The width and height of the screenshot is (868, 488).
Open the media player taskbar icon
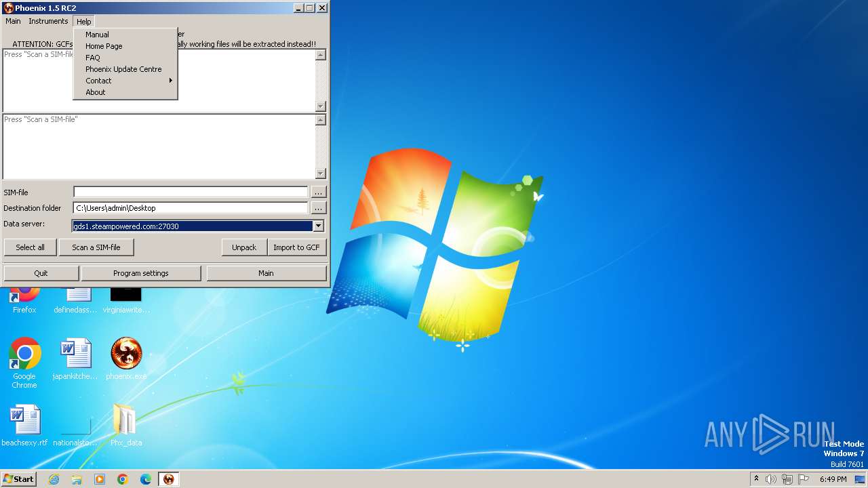pos(100,479)
